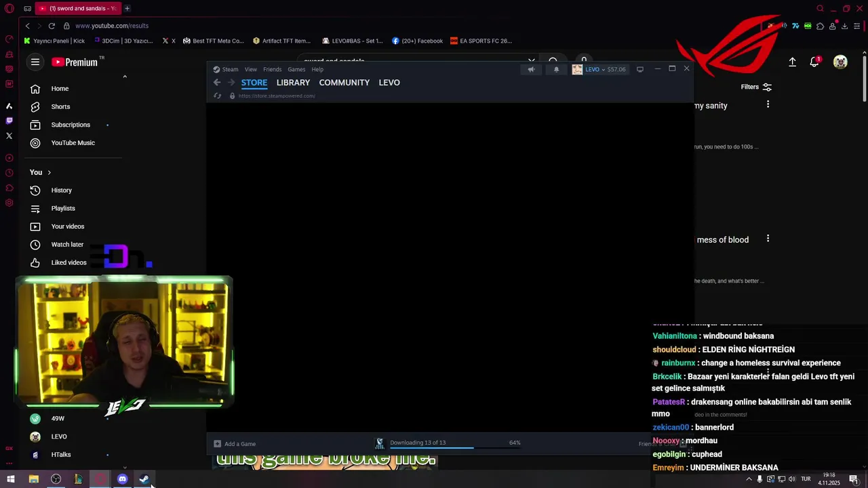
Task: Open options for 'mess of blood' video
Action: 768,239
